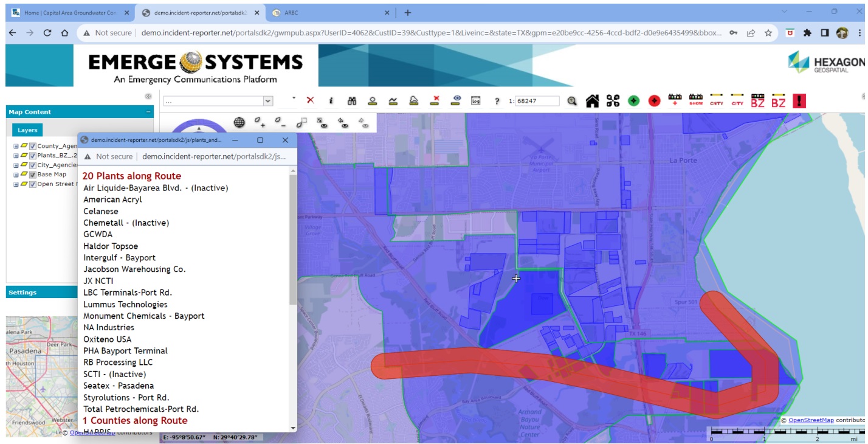Image resolution: width=868 pixels, height=444 pixels.
Task: Reload the page
Action: click(x=47, y=33)
